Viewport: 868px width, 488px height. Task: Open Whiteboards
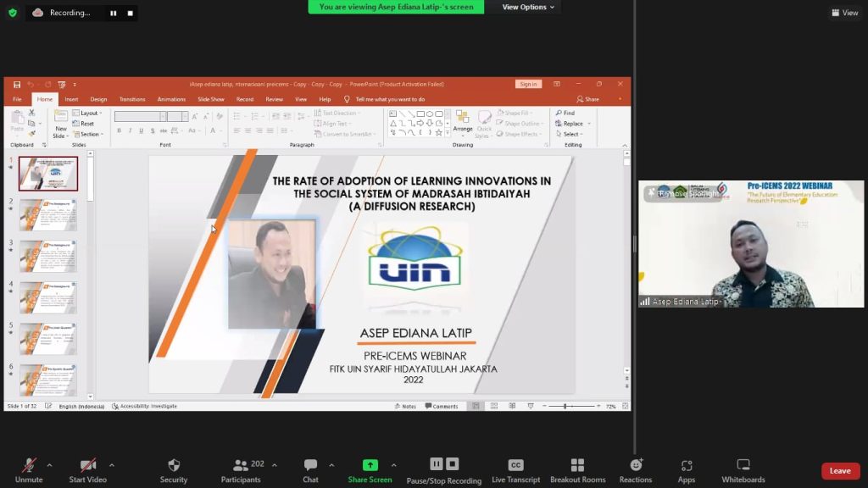pos(743,471)
